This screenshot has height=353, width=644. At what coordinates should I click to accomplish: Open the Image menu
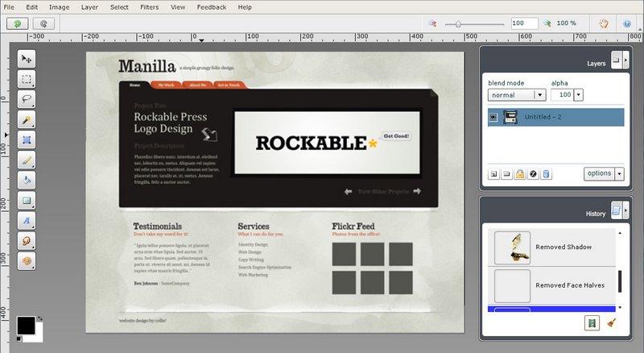tap(59, 7)
